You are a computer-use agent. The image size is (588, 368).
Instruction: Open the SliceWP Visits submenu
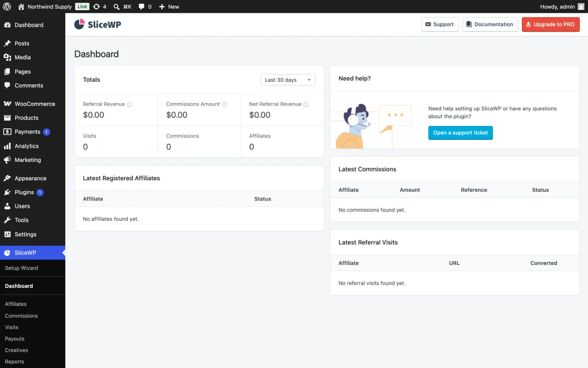[x=11, y=328]
